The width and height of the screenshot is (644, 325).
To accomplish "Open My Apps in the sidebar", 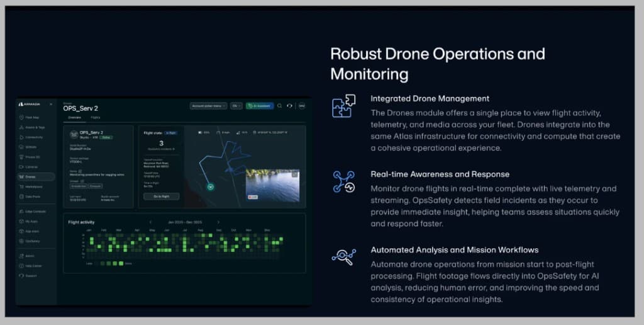I will (x=28, y=221).
